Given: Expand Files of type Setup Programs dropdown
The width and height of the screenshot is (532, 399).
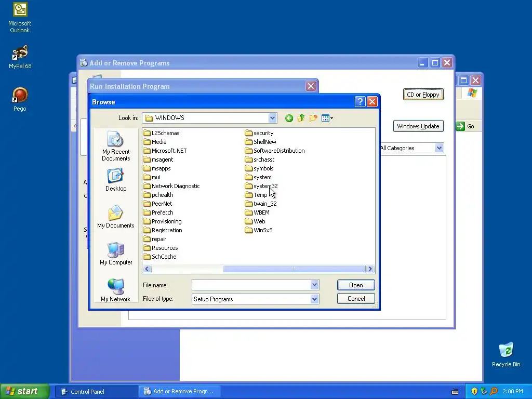Looking at the screenshot, I should coord(314,299).
